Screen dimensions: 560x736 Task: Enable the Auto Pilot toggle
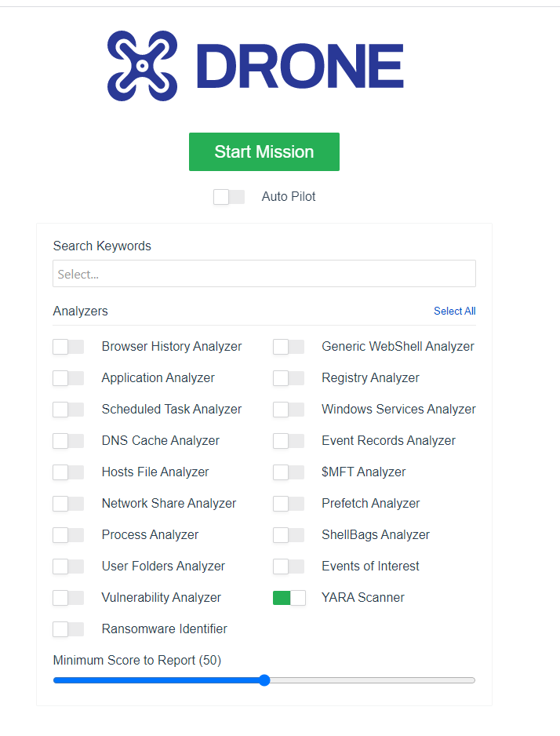point(228,197)
